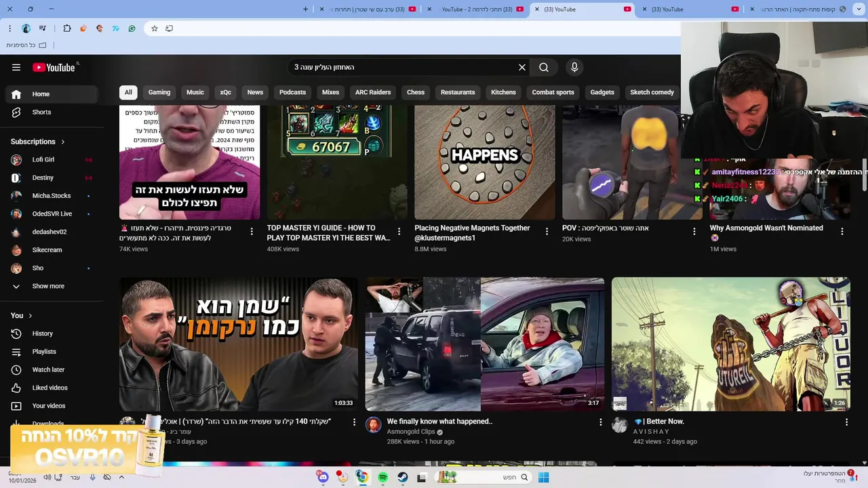This screenshot has width=868, height=488.
Task: Open Steam from the taskbar
Action: pos(402,477)
